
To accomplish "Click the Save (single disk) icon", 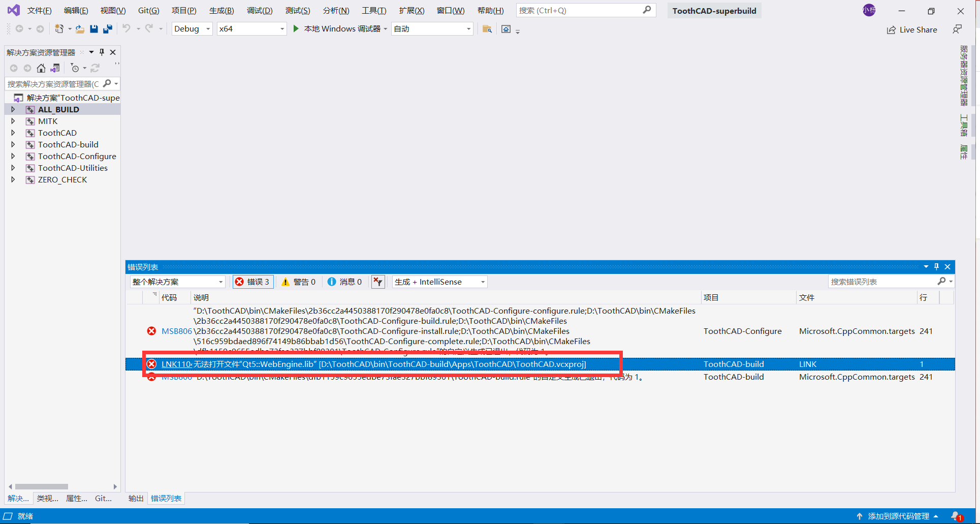I will coord(94,29).
